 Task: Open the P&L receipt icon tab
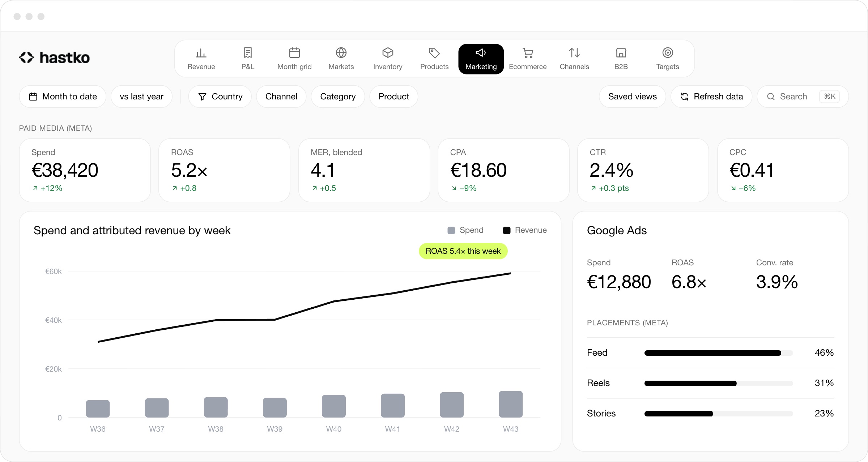[248, 59]
